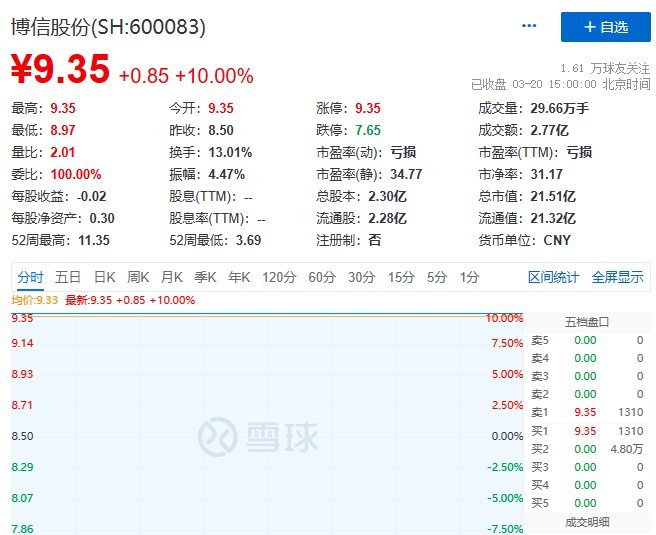Click the 昨收 value 8.50
656x535 pixels.
220,130
